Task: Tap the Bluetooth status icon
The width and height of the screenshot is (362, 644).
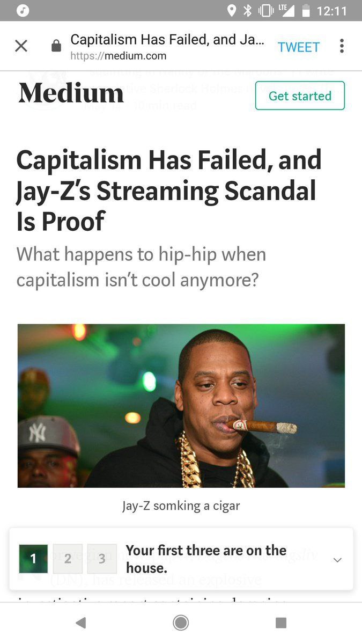Action: [x=248, y=11]
